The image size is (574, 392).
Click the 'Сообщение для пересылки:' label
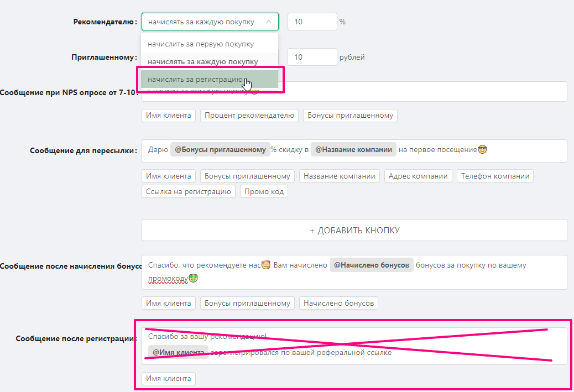point(84,150)
